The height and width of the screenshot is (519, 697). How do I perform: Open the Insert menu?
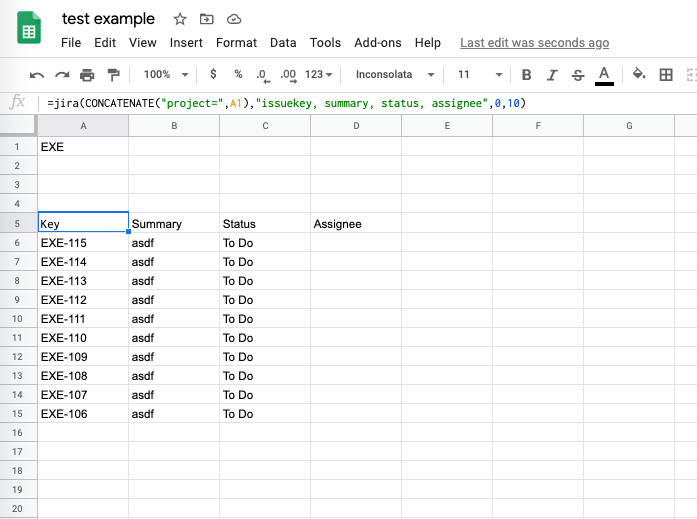click(x=186, y=43)
